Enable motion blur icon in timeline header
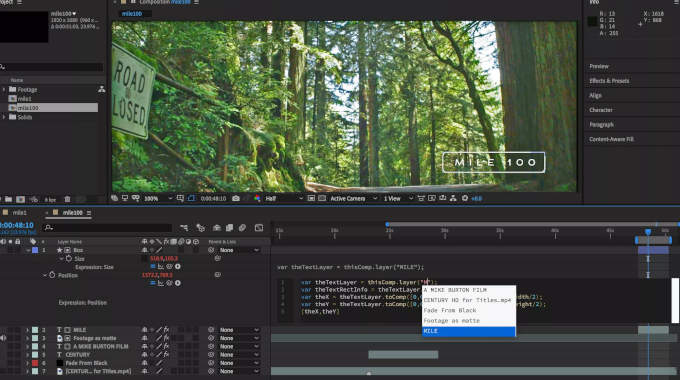The image size is (680, 380). (x=242, y=228)
